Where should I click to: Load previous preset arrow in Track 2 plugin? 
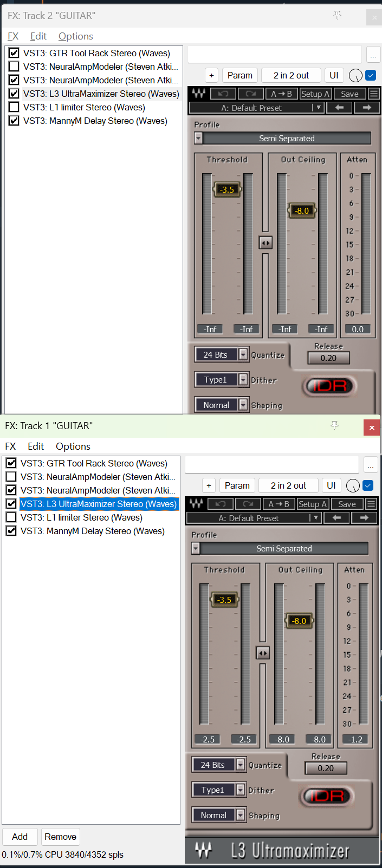pyautogui.click(x=339, y=108)
